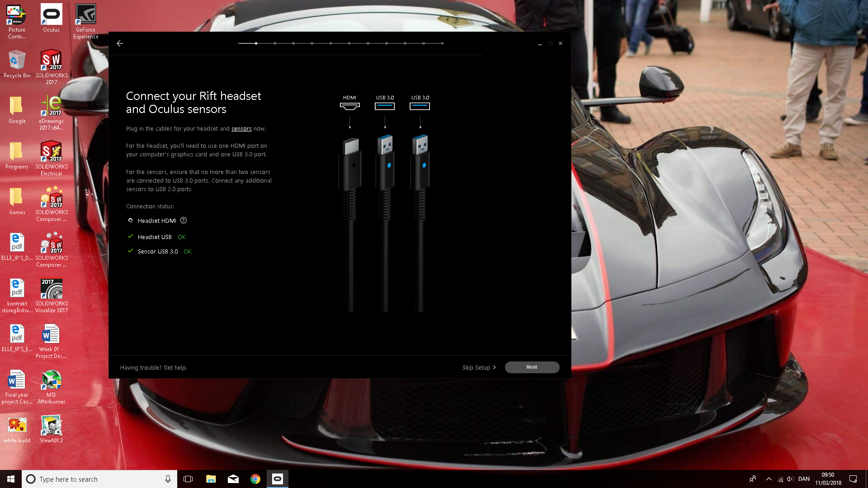Click the Headset HDMI help question-mark icon
Viewport: 868px width, 488px height.
pyautogui.click(x=184, y=221)
